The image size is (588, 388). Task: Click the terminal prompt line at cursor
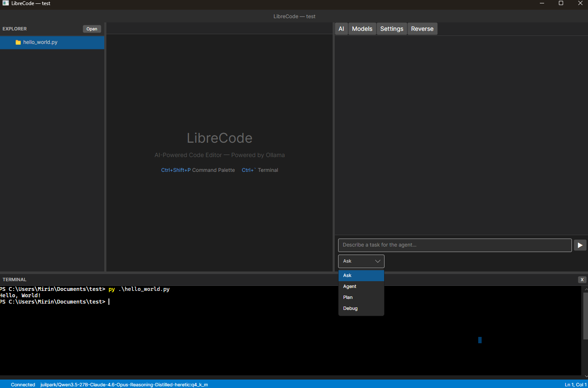click(55, 302)
